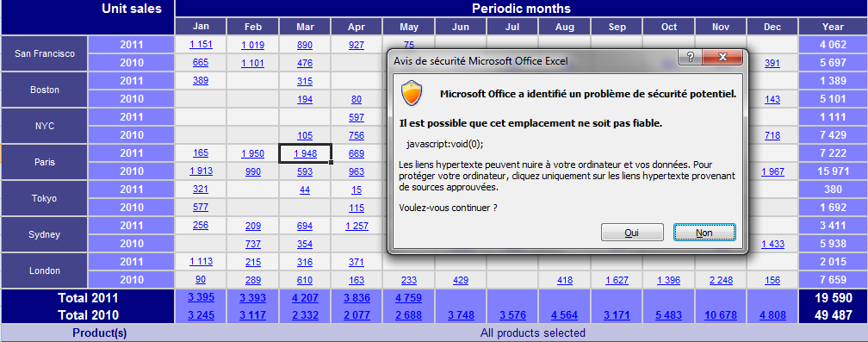Screen dimensions: 868x342
Task: Open London 2010 Dec link 156
Action: (x=772, y=280)
